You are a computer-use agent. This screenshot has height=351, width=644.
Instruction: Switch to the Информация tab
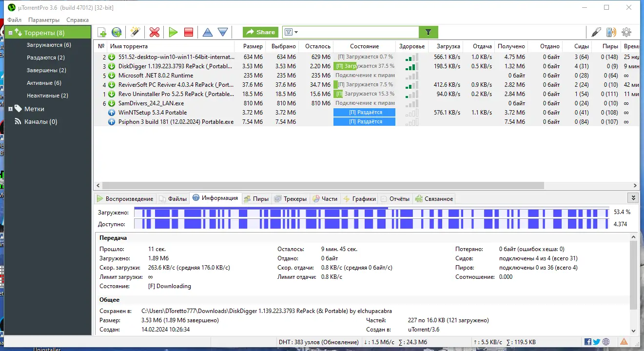pyautogui.click(x=215, y=198)
